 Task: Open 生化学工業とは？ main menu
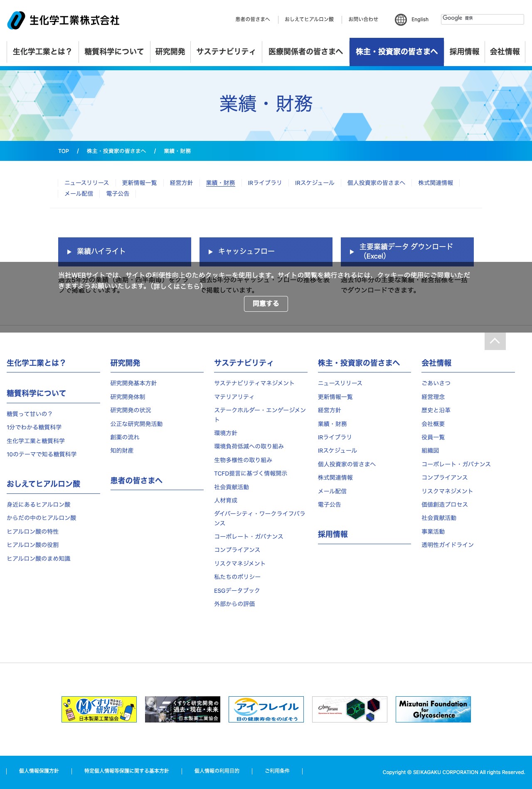point(42,52)
